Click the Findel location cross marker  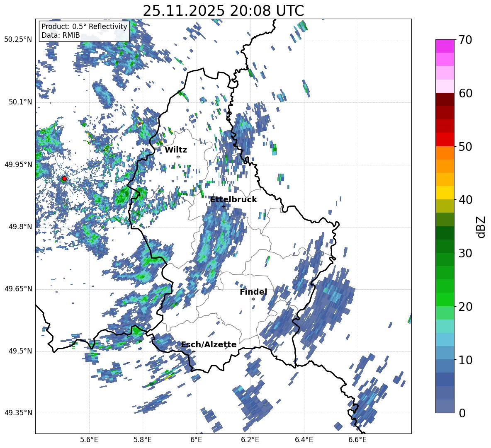253,299
